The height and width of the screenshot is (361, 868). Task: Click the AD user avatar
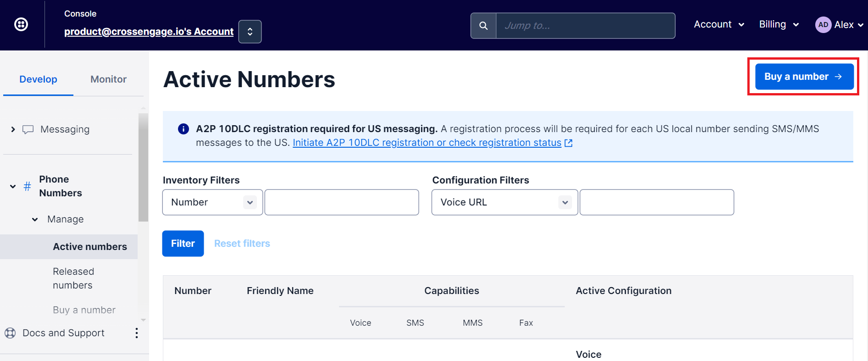823,25
